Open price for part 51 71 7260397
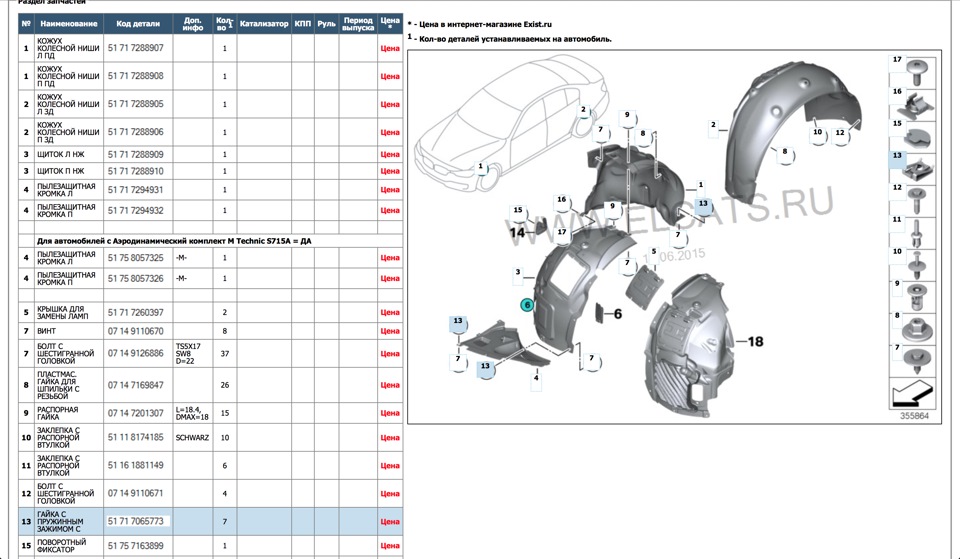The width and height of the screenshot is (960, 559). 390,312
